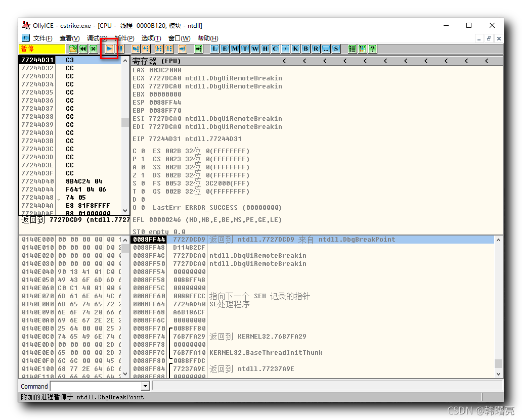Run the program with the play icon

(x=109, y=49)
